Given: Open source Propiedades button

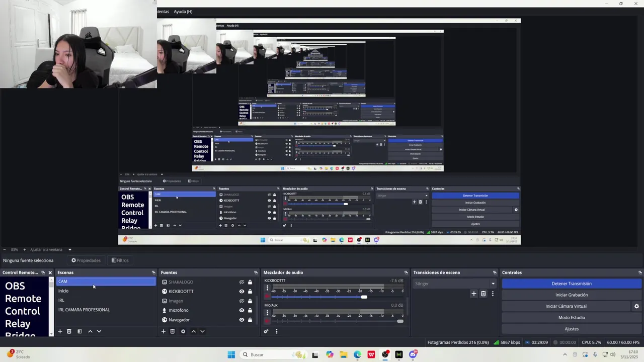Looking at the screenshot, I should tap(86, 260).
